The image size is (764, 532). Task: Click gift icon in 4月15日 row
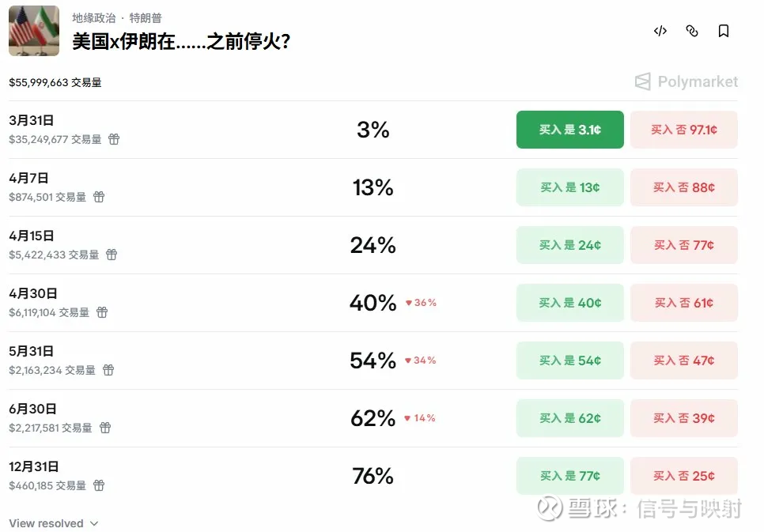112,255
